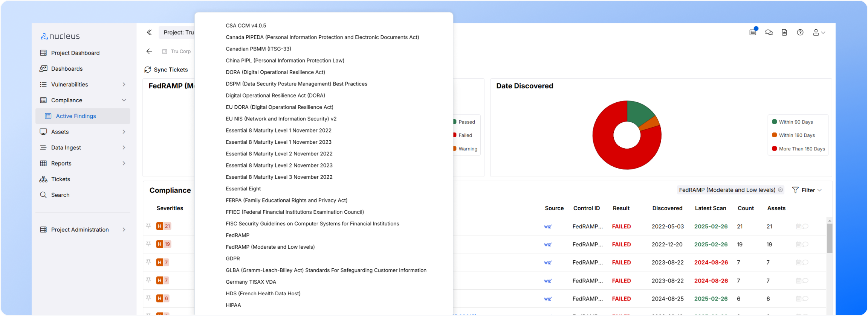Click the Compliance sidebar icon
This screenshot has height=316, width=868.
[x=43, y=100]
